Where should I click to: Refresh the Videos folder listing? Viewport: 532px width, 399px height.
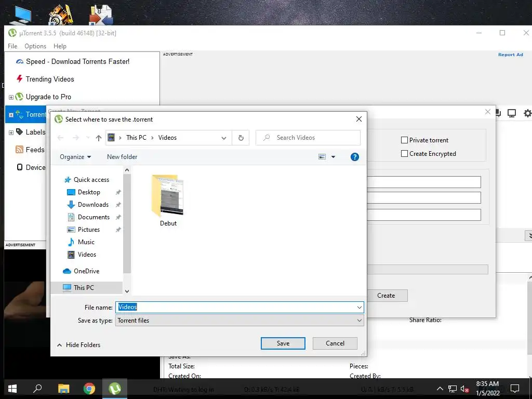point(241,138)
